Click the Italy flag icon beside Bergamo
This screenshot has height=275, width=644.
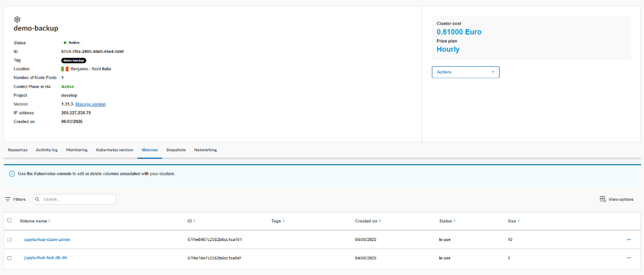click(x=65, y=69)
